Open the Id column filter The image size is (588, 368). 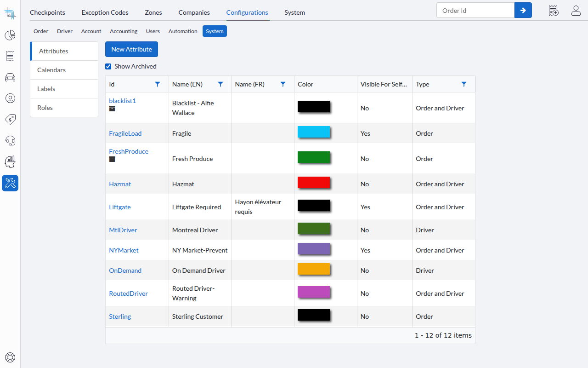click(158, 84)
